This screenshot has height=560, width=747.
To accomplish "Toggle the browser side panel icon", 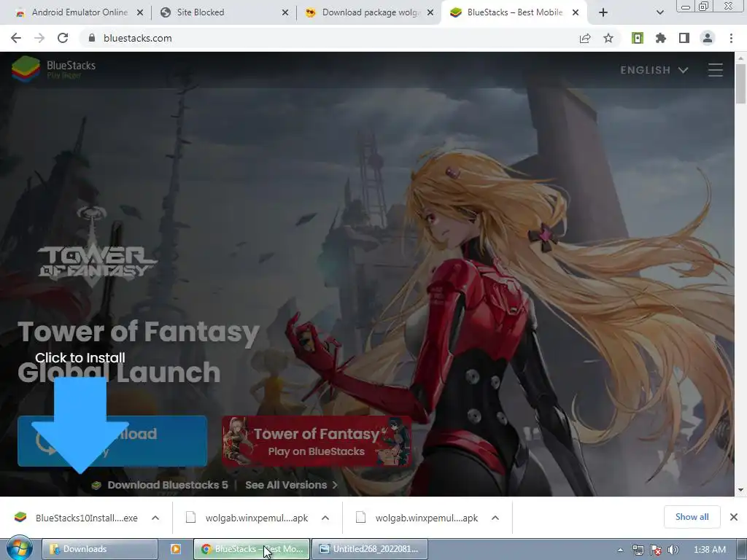I will (x=684, y=38).
